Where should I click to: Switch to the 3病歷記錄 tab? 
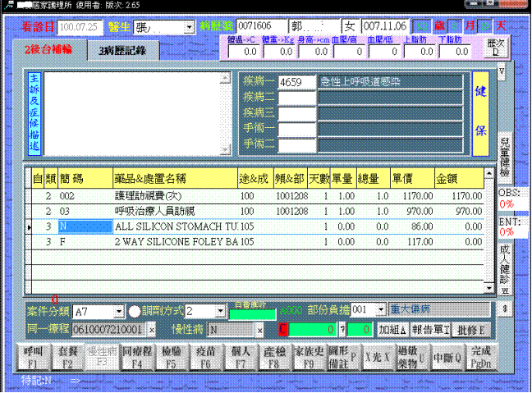tap(122, 50)
